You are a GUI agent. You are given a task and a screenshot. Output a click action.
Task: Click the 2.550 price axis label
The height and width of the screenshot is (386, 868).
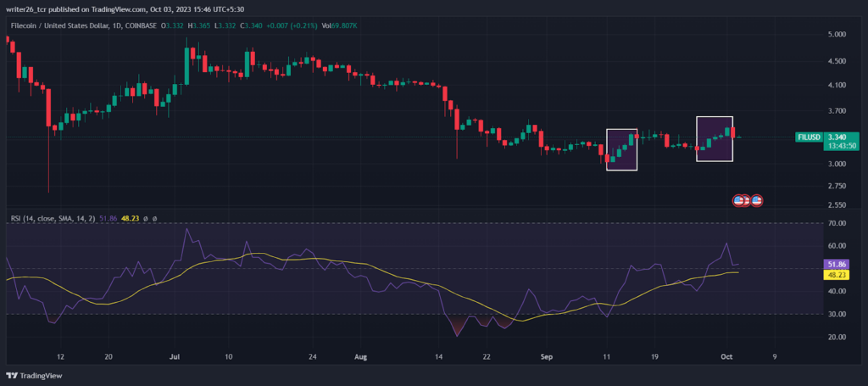click(836, 204)
